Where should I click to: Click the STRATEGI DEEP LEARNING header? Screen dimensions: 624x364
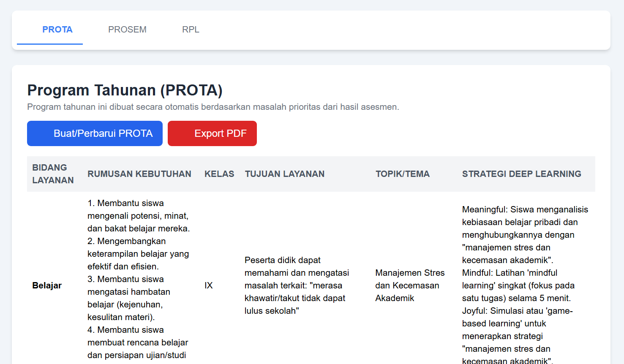521,174
